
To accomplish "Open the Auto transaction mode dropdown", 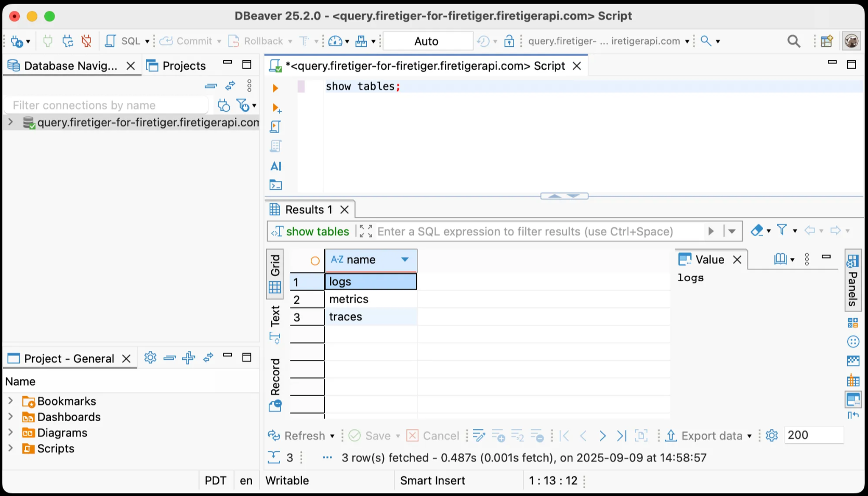I will click(427, 41).
